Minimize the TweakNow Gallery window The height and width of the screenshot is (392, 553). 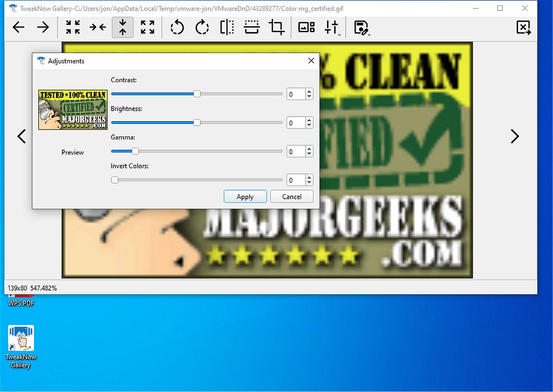tap(475, 8)
